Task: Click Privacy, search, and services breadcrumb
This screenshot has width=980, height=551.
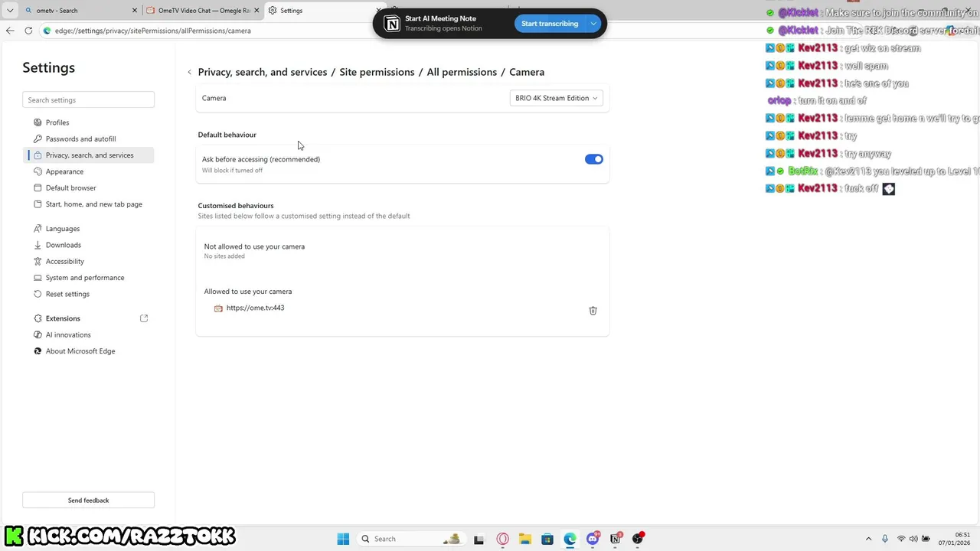Action: click(263, 72)
